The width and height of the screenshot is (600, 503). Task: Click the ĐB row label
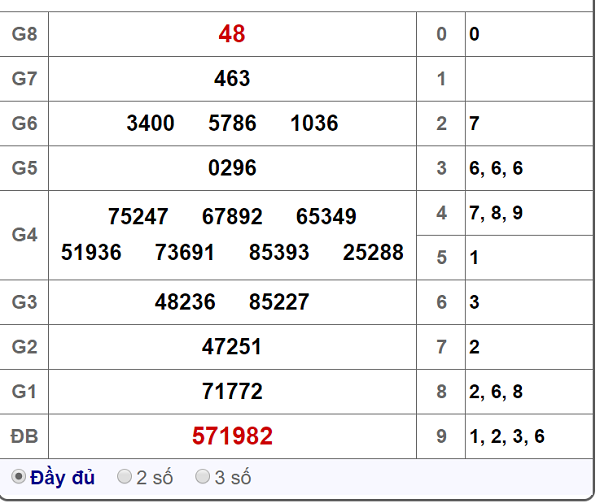(x=24, y=436)
